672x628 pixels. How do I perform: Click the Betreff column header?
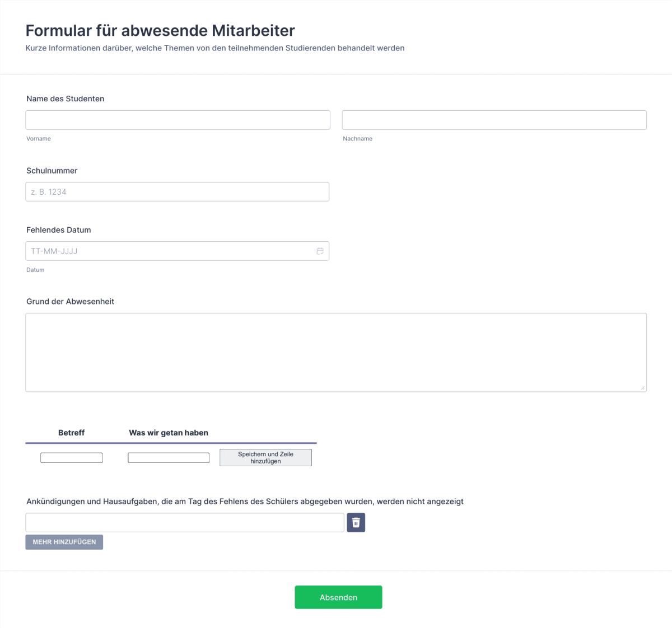point(72,433)
